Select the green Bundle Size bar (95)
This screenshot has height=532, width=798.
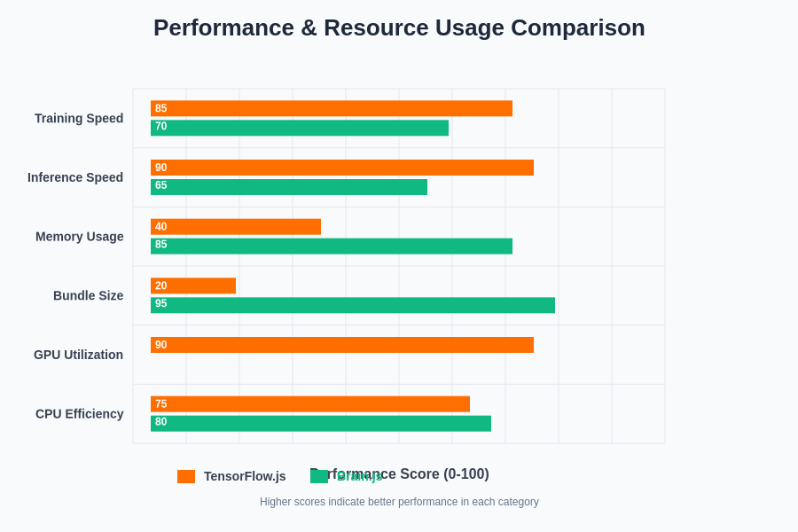353,305
